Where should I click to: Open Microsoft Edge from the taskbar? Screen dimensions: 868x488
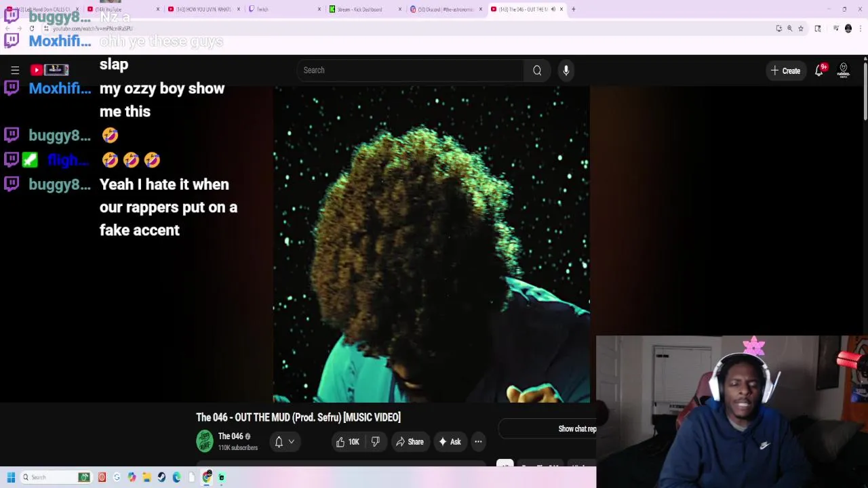[176, 477]
